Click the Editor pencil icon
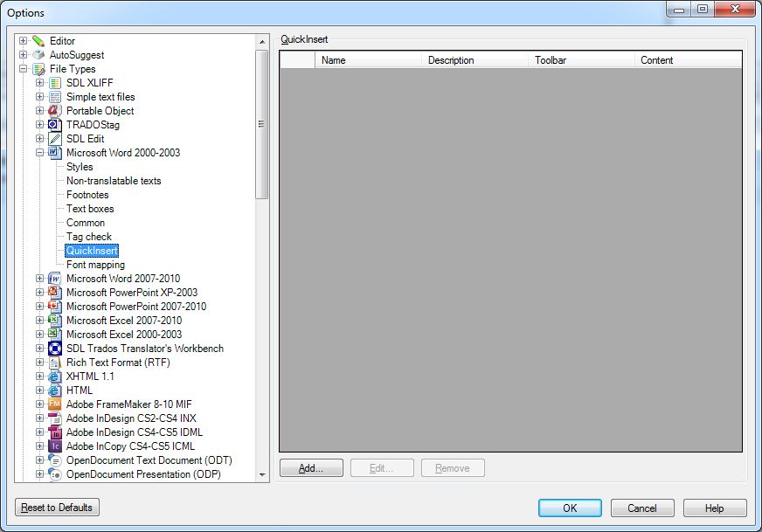This screenshot has width=762, height=532. 38,41
